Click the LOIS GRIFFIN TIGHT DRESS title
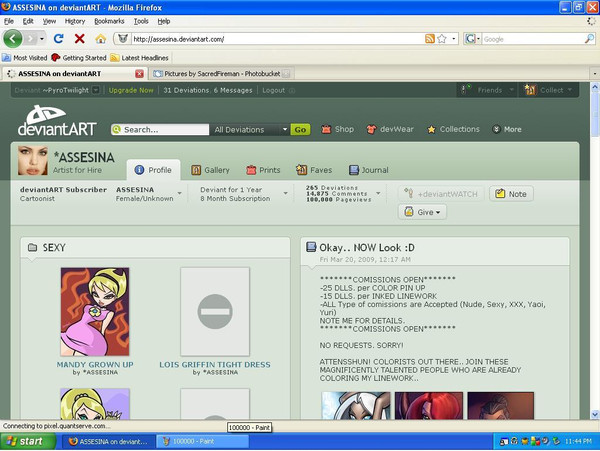 pos(215,365)
